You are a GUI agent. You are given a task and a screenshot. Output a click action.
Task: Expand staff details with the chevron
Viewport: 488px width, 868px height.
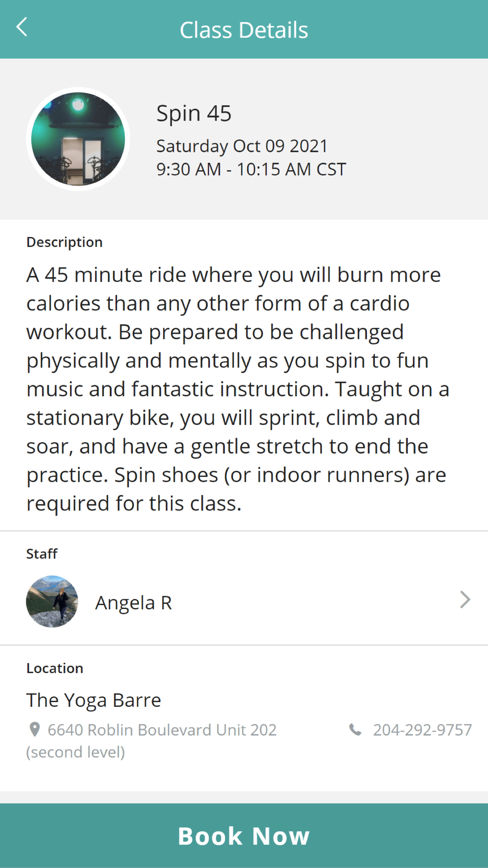point(465,599)
